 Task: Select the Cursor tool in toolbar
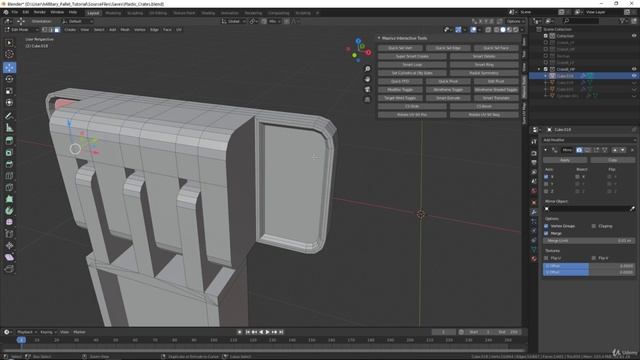(x=9, y=55)
